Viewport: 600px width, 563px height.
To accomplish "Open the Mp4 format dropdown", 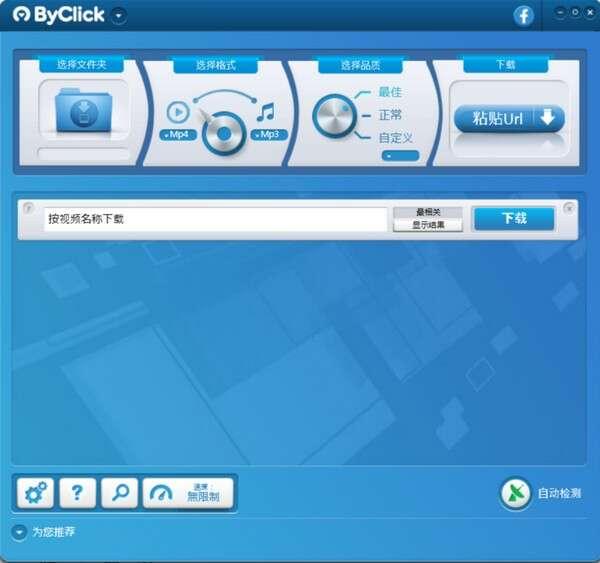I will [x=178, y=135].
